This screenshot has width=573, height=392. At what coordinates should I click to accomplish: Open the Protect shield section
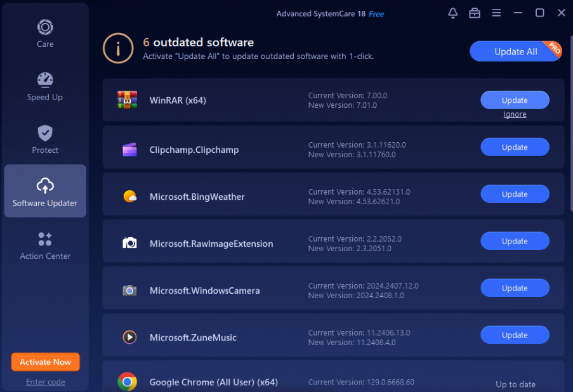(x=45, y=140)
